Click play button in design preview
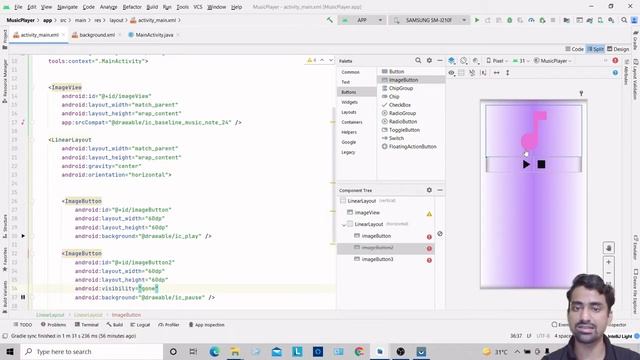 [x=526, y=164]
